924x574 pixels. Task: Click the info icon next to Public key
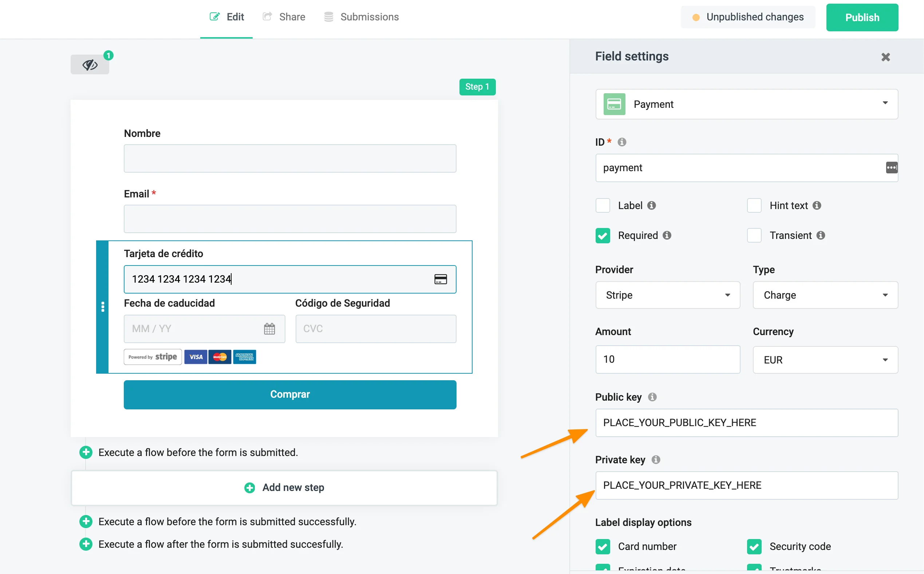pyautogui.click(x=652, y=397)
